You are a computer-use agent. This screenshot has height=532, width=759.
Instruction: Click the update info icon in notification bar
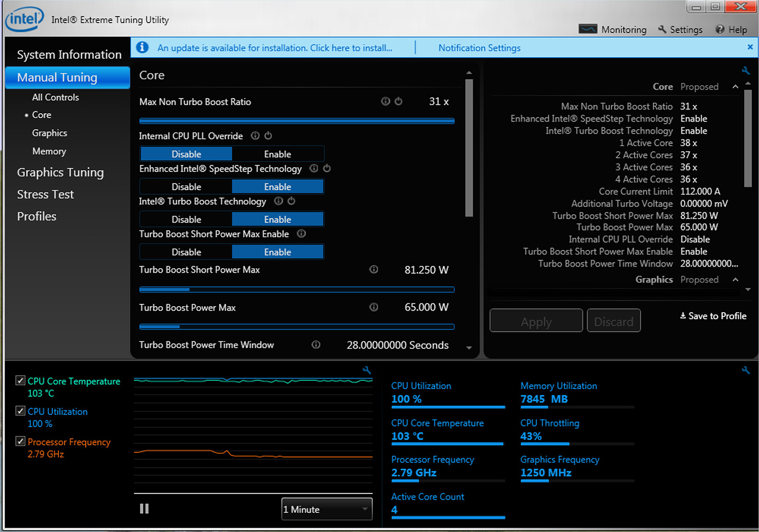tap(142, 47)
